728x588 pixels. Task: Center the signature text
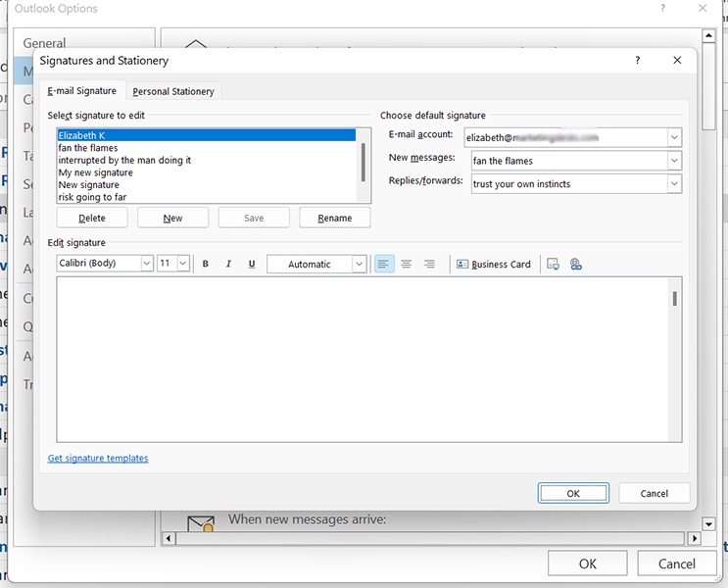[x=407, y=264]
